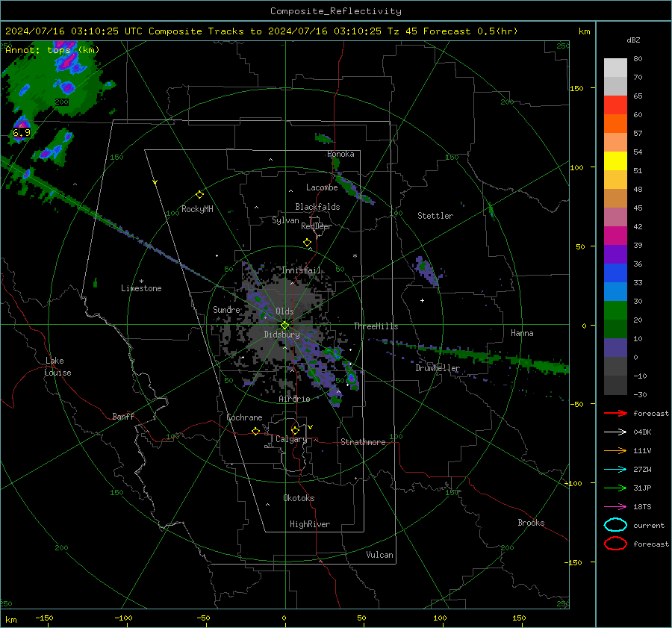672x628 pixels.
Task: Click the yellow diamond marker near RockyMH
Action: (x=199, y=195)
